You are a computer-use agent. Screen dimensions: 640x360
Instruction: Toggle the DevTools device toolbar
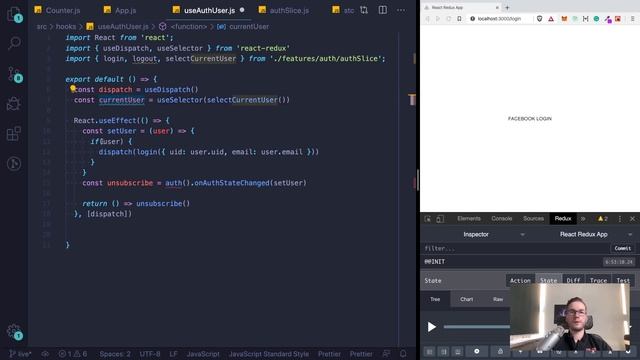tap(440, 219)
